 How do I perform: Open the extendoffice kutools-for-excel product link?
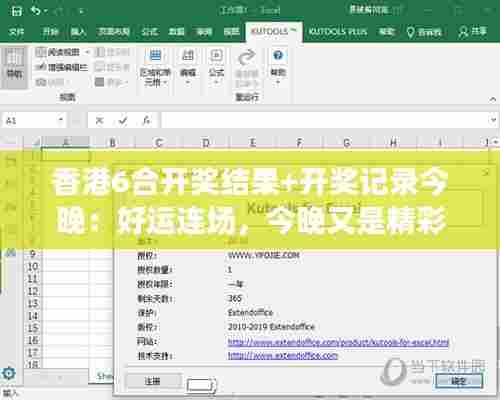338,342
